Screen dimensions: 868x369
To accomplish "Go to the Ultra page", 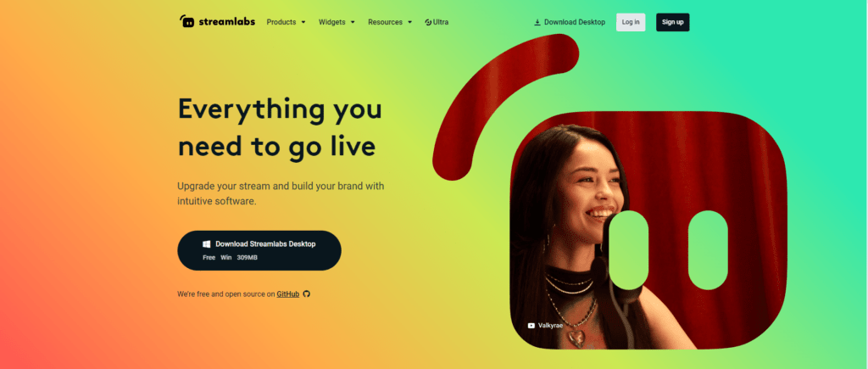I will pos(437,22).
